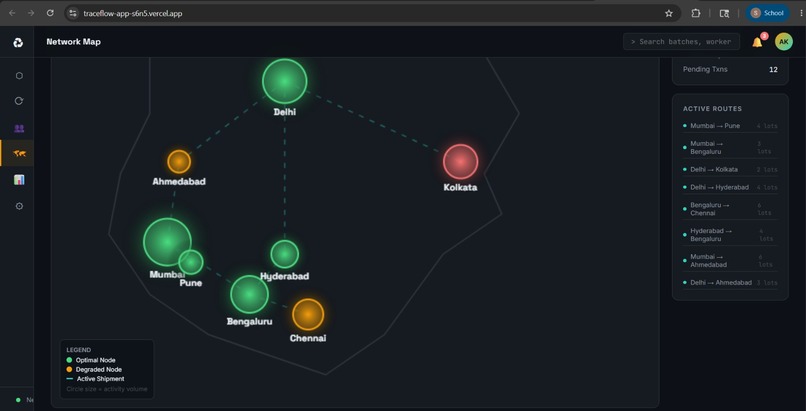Click the Pending Txns value 12
The height and width of the screenshot is (411, 806).
tap(773, 69)
